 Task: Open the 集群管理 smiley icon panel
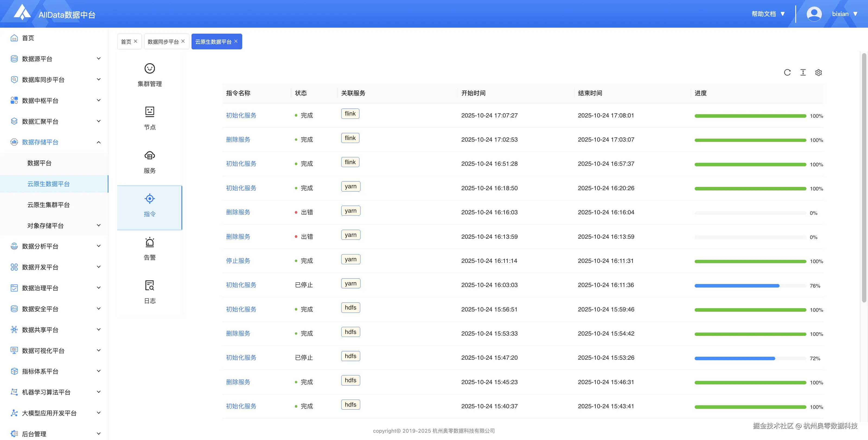(x=150, y=69)
